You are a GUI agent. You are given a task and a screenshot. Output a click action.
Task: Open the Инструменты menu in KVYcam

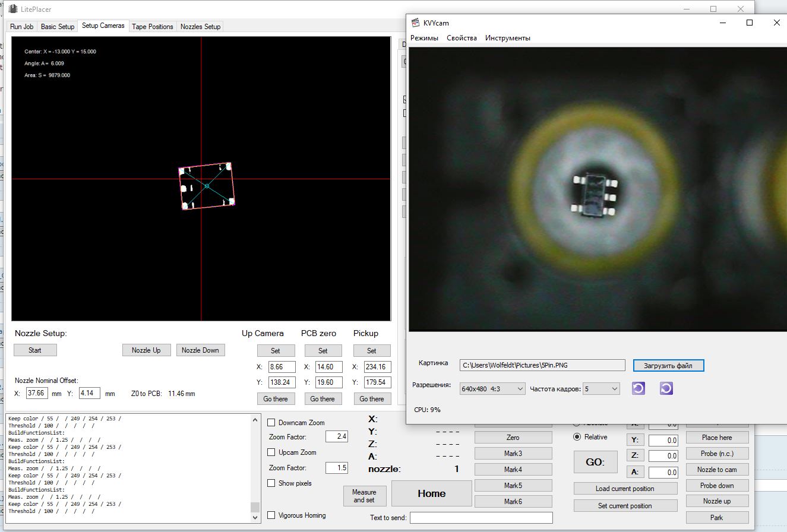coord(508,38)
